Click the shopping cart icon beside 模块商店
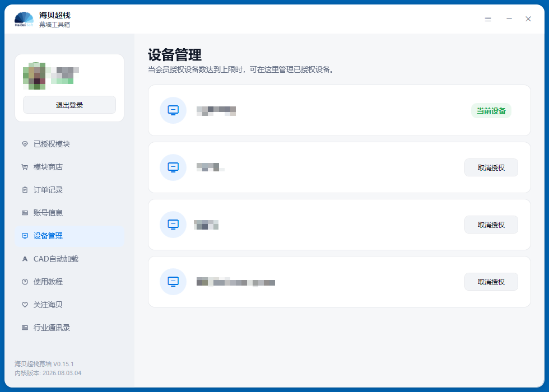This screenshot has height=392, width=549. coord(25,167)
